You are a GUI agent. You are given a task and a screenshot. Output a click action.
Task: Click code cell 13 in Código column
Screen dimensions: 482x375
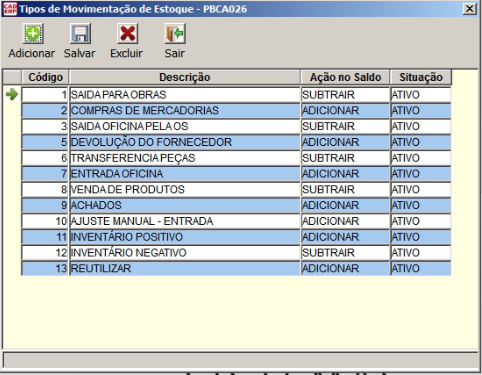pos(45,268)
